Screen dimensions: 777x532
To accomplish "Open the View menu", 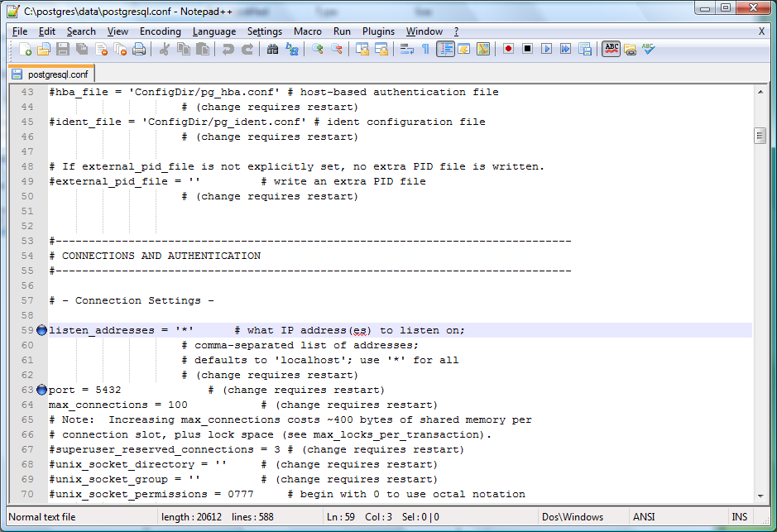I will coord(118,31).
